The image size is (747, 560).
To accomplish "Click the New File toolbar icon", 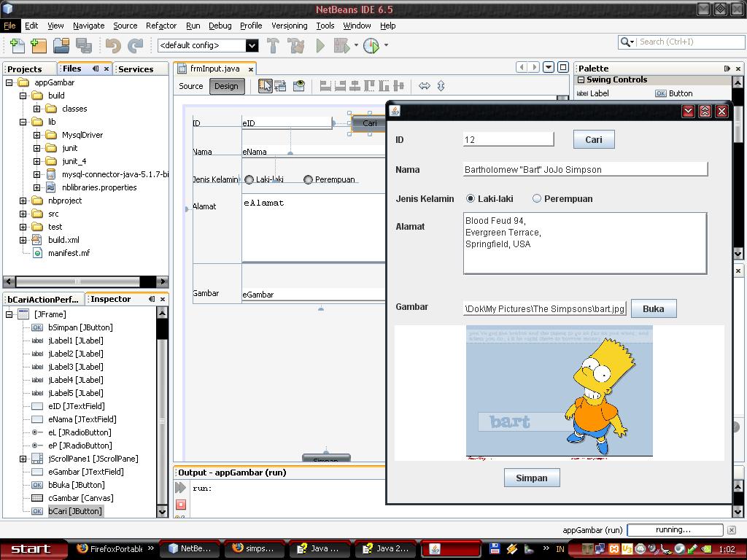I will point(18,45).
